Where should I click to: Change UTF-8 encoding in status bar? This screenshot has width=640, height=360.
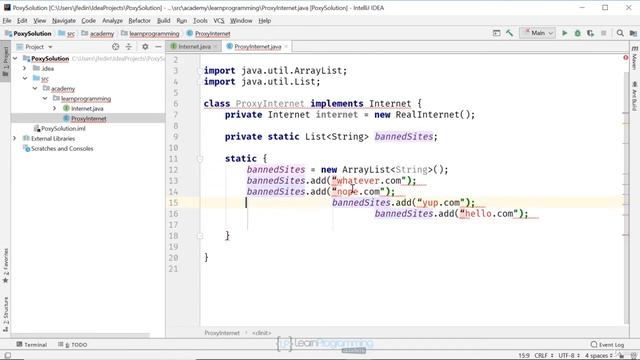pos(569,356)
